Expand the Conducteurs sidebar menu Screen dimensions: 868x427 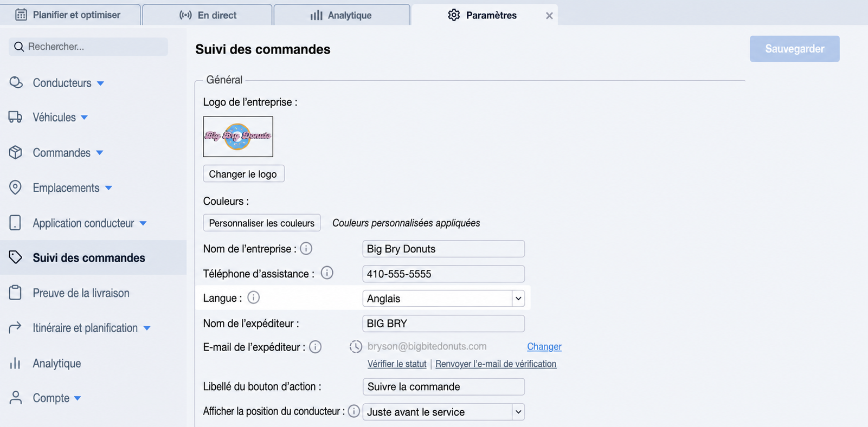[x=57, y=83]
